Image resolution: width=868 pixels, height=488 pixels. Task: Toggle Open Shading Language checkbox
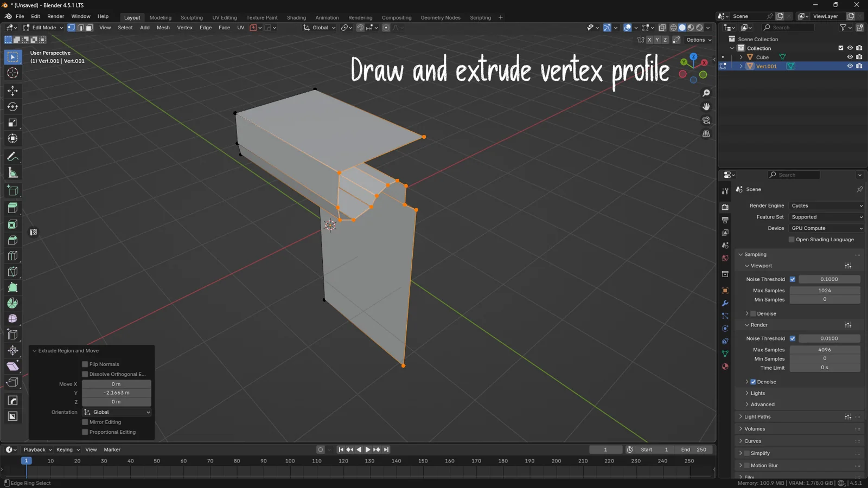coord(792,240)
